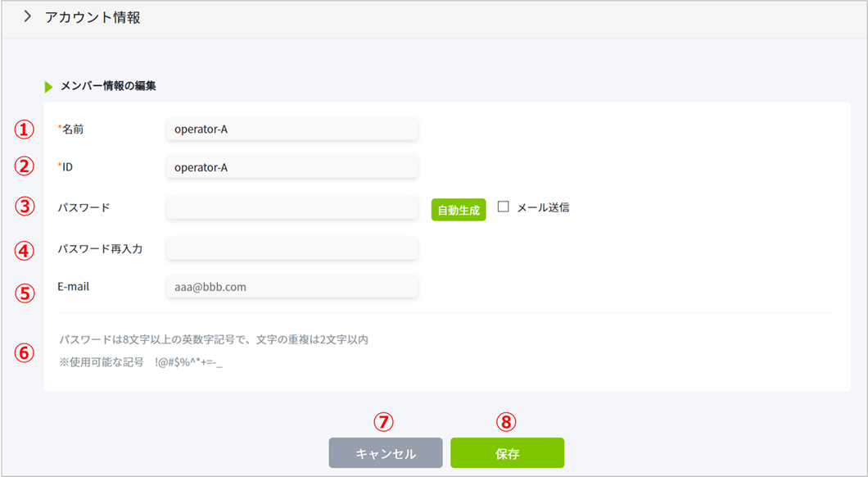Click circled number ⑤ beside E-mail
Image resolution: width=868 pixels, height=477 pixels.
click(26, 293)
